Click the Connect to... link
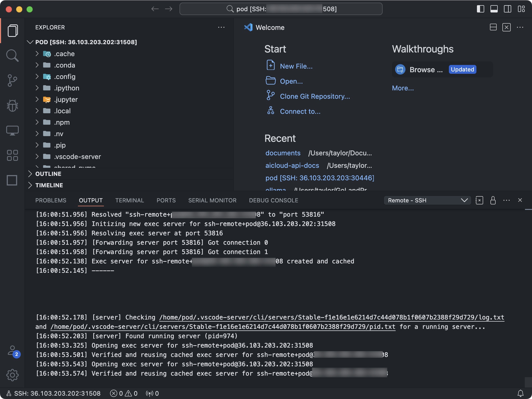The width and height of the screenshot is (532, 399). click(300, 111)
